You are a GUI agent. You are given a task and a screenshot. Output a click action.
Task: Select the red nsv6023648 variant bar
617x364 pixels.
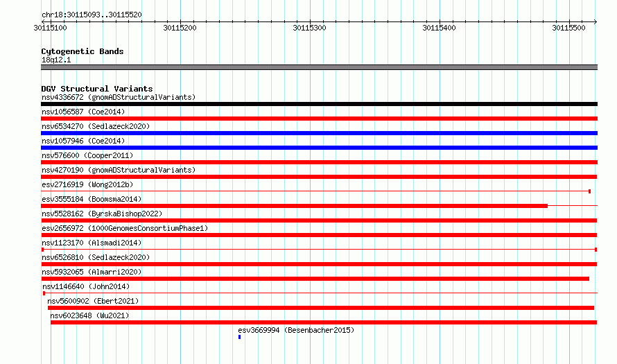(x=324, y=322)
